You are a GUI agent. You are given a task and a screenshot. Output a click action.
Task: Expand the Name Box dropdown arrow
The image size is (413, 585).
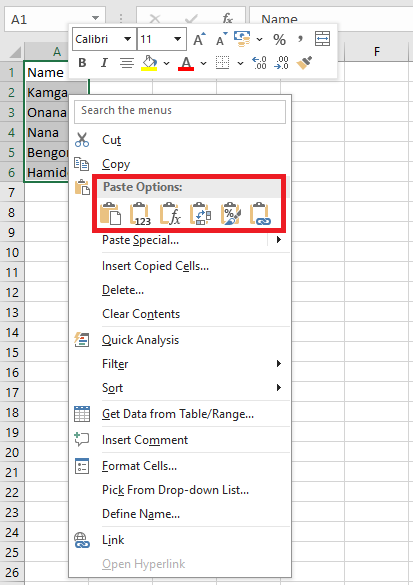[96, 18]
